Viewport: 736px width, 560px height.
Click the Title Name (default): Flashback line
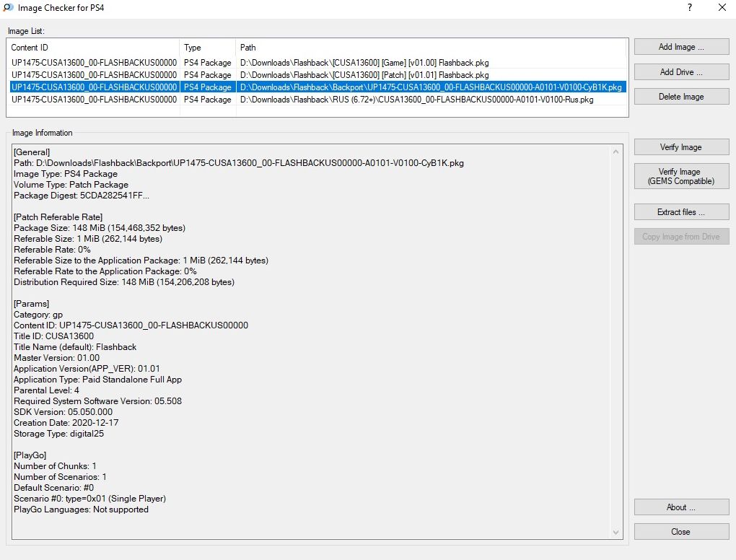(75, 347)
